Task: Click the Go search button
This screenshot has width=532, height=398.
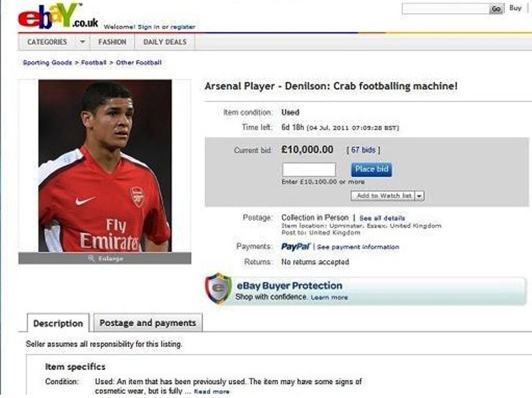Action: coord(496,9)
